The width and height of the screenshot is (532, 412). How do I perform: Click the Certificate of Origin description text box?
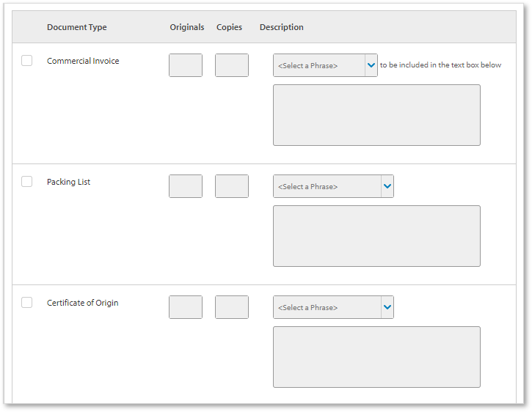tap(376, 357)
